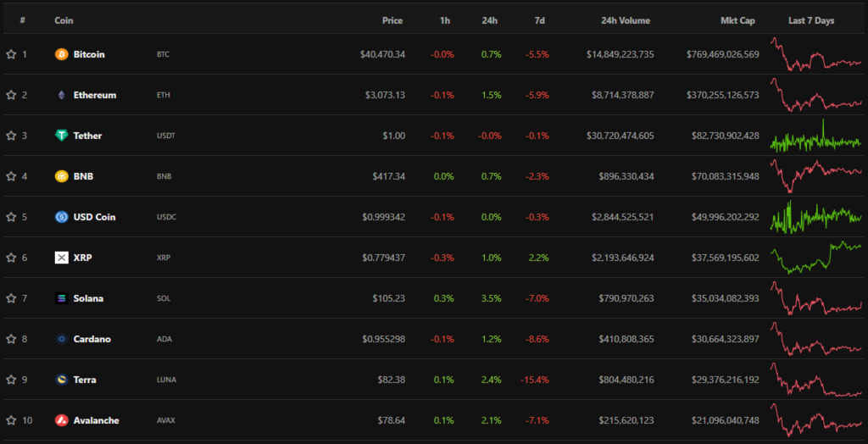The width and height of the screenshot is (868, 444).
Task: Open the Ethereum coin page link
Action: [95, 95]
